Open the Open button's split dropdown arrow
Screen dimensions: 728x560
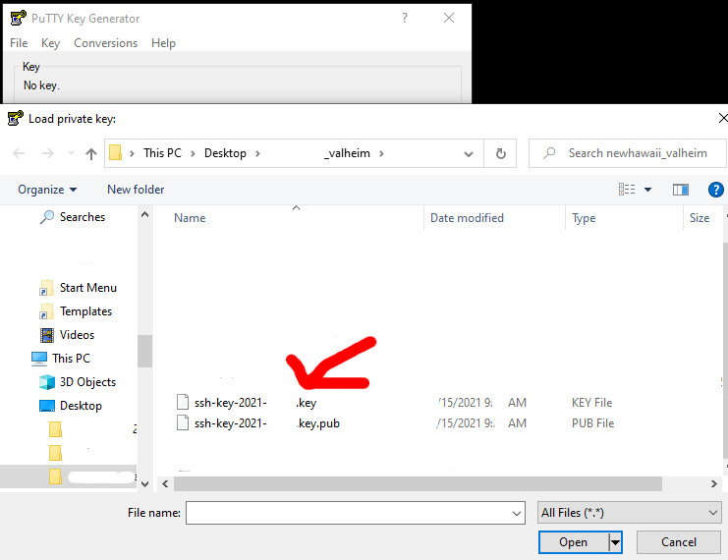pos(615,542)
